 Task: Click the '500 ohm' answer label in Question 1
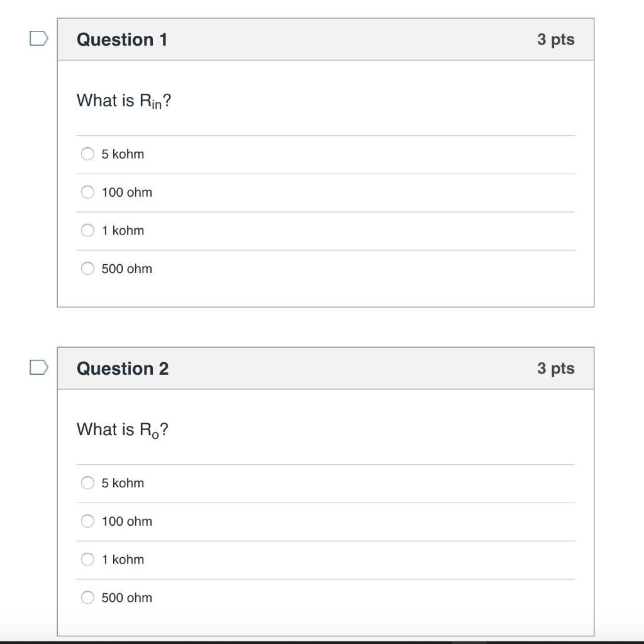pos(127,269)
